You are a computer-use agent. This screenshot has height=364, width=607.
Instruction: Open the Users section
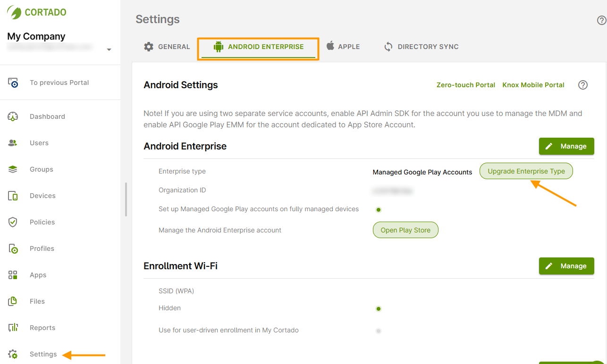click(39, 143)
